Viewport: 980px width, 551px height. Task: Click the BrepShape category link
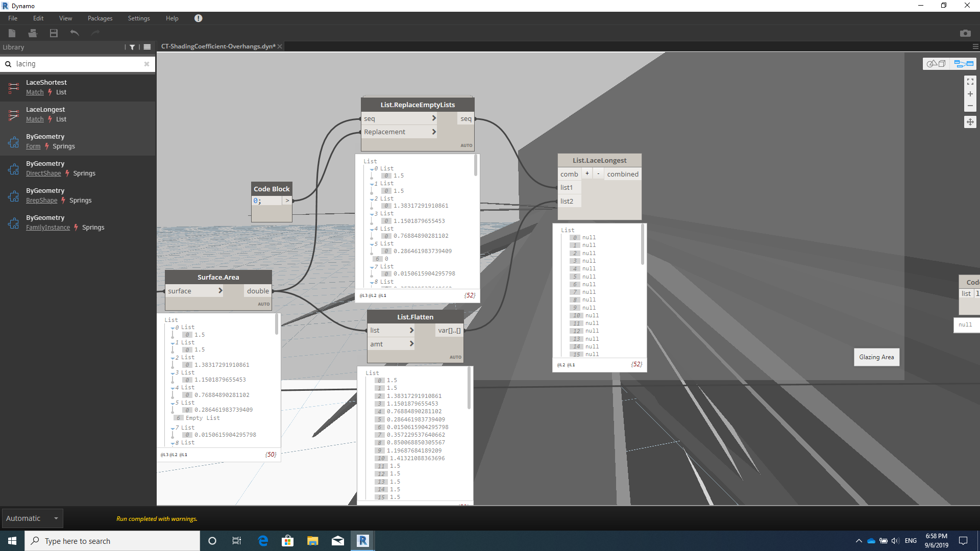coord(42,201)
